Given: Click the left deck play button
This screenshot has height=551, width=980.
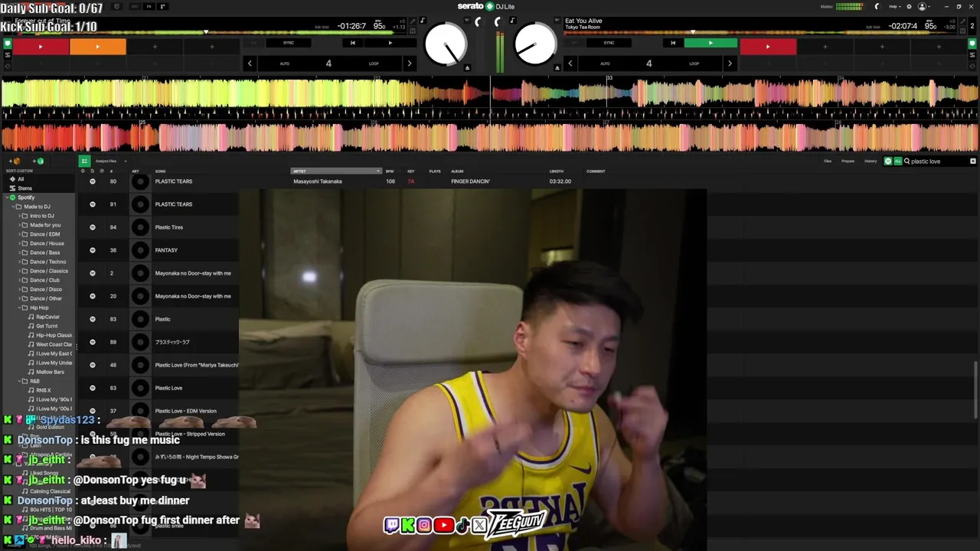Looking at the screenshot, I should (x=390, y=43).
